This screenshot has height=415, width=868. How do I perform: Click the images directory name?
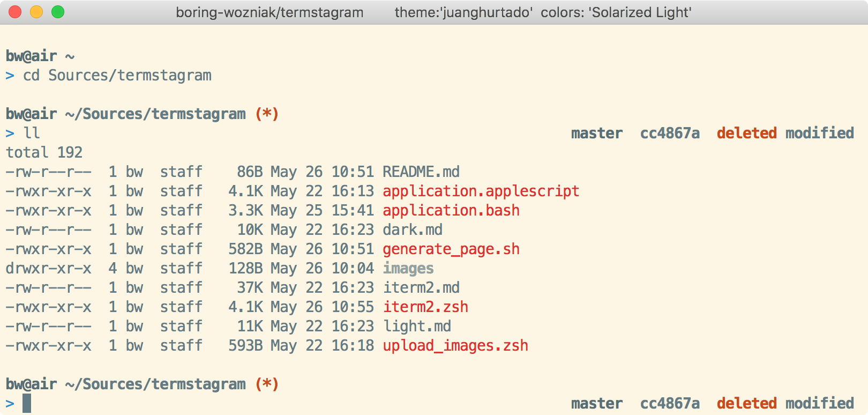tap(408, 269)
